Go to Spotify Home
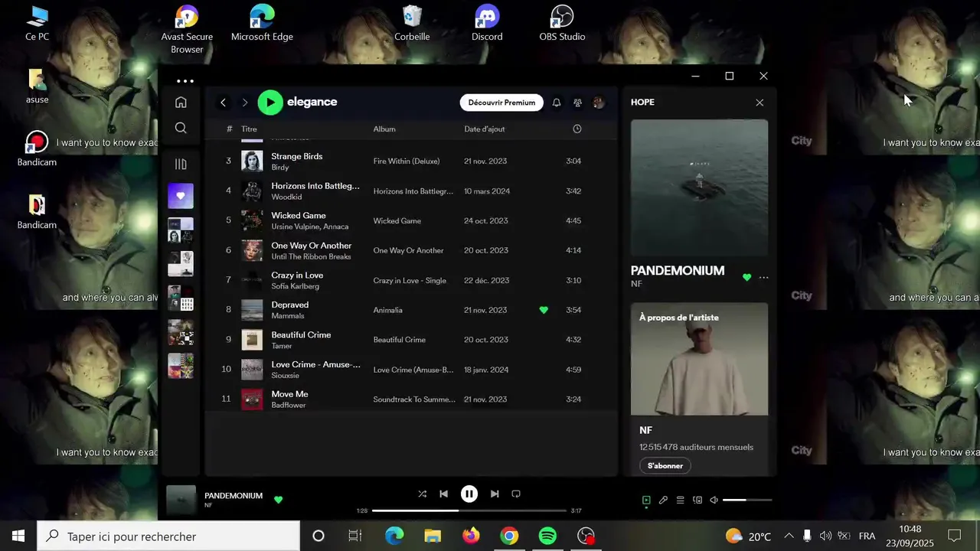980x551 pixels. pos(181,102)
